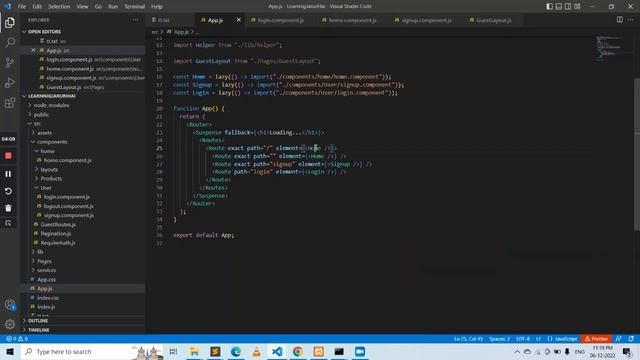Click Spaces: 2 indentation setting
This screenshot has width=640, height=360.
pyautogui.click(x=499, y=339)
